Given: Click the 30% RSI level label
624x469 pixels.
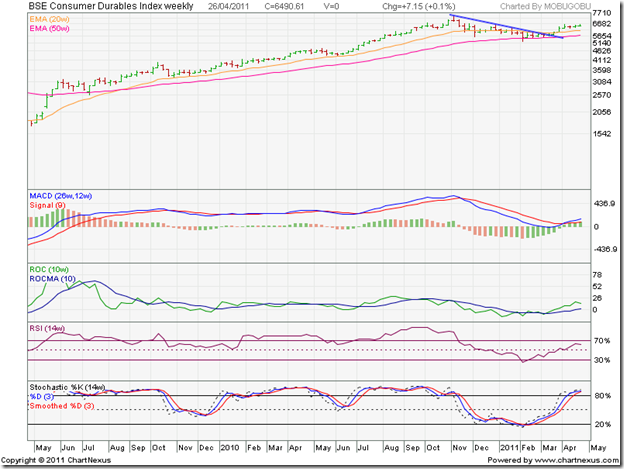Looking at the screenshot, I should (x=602, y=360).
